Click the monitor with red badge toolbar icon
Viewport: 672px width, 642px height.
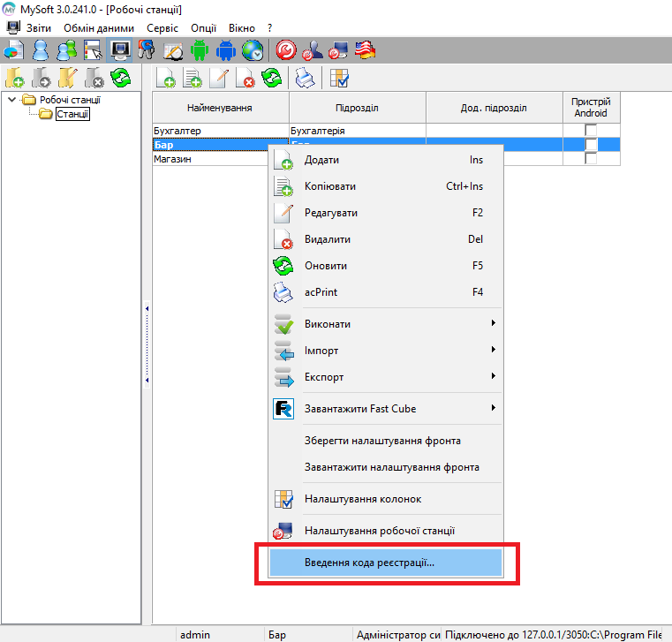[338, 50]
